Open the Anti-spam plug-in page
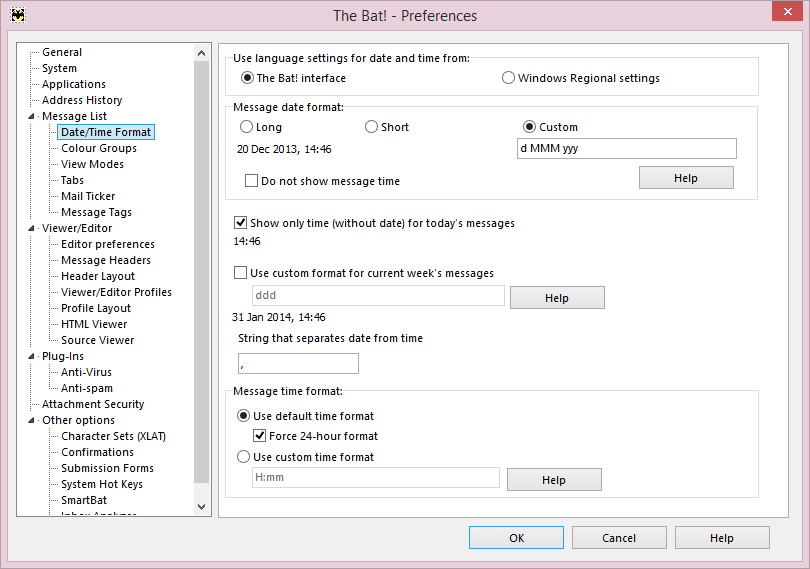This screenshot has height=569, width=810. (87, 389)
